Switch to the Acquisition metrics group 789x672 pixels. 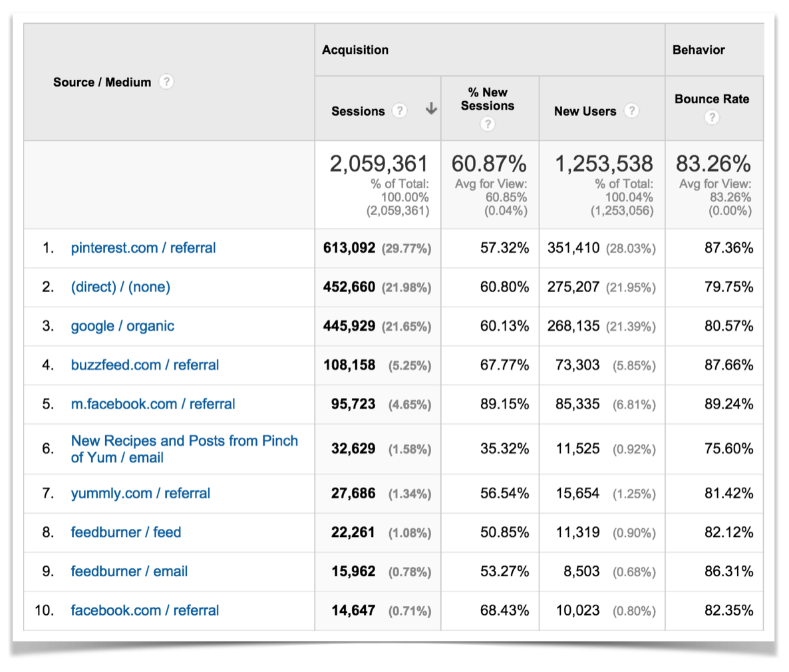click(355, 49)
